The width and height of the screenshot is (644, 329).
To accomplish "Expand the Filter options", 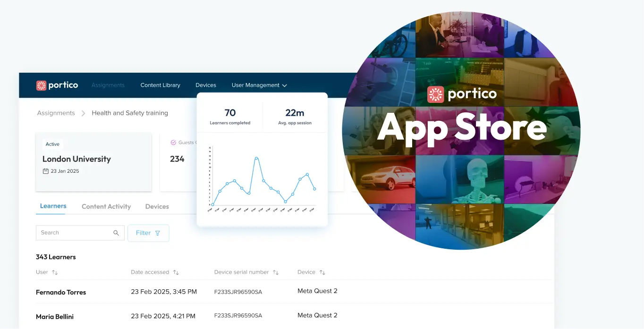I will click(148, 233).
